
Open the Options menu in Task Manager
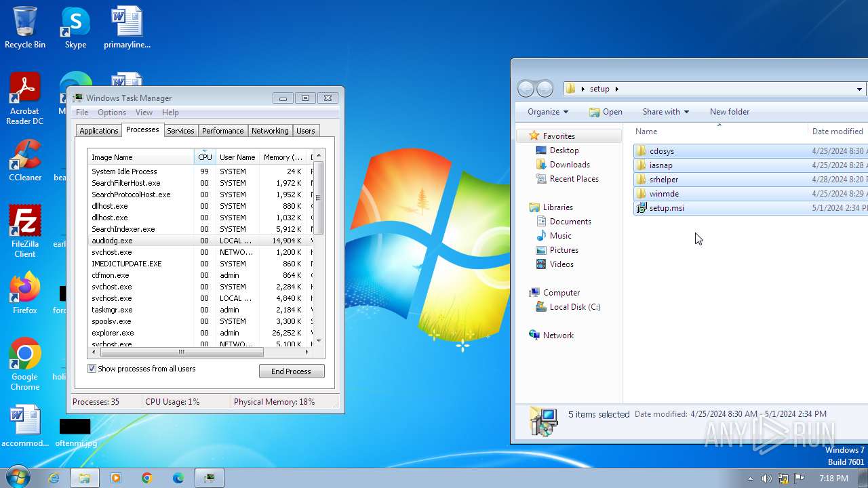[x=111, y=113]
